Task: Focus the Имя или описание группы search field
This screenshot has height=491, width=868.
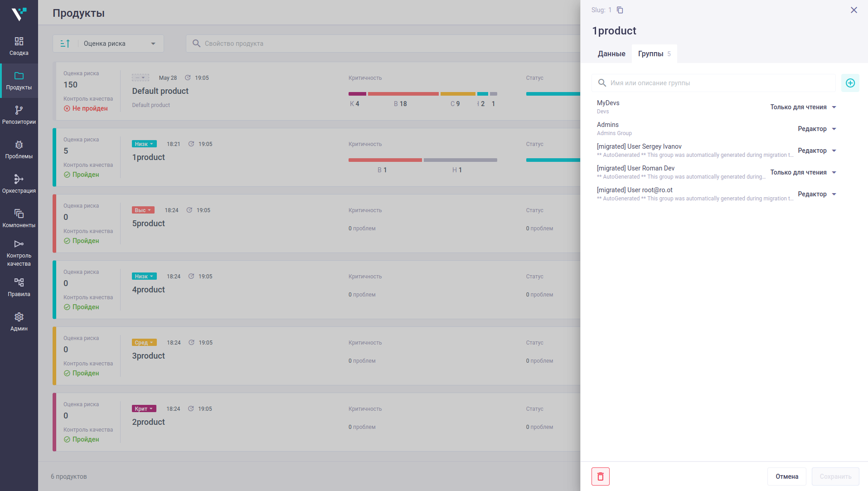Action: point(713,83)
